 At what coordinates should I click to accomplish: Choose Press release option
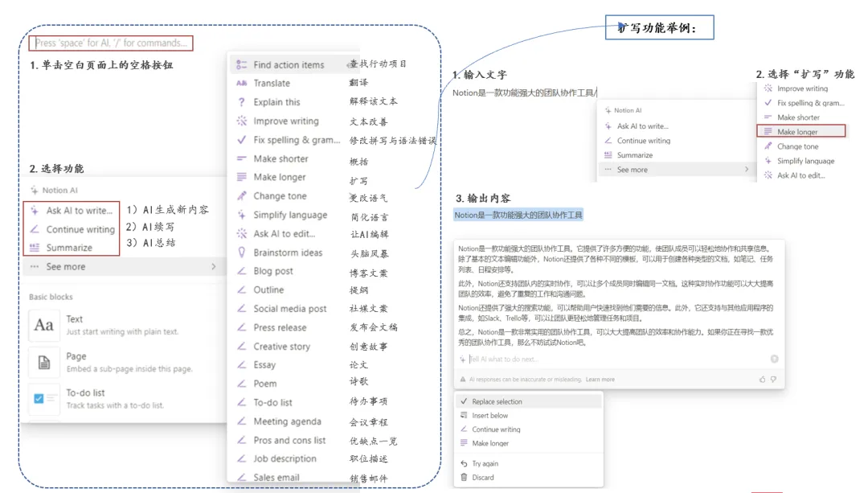pos(280,327)
